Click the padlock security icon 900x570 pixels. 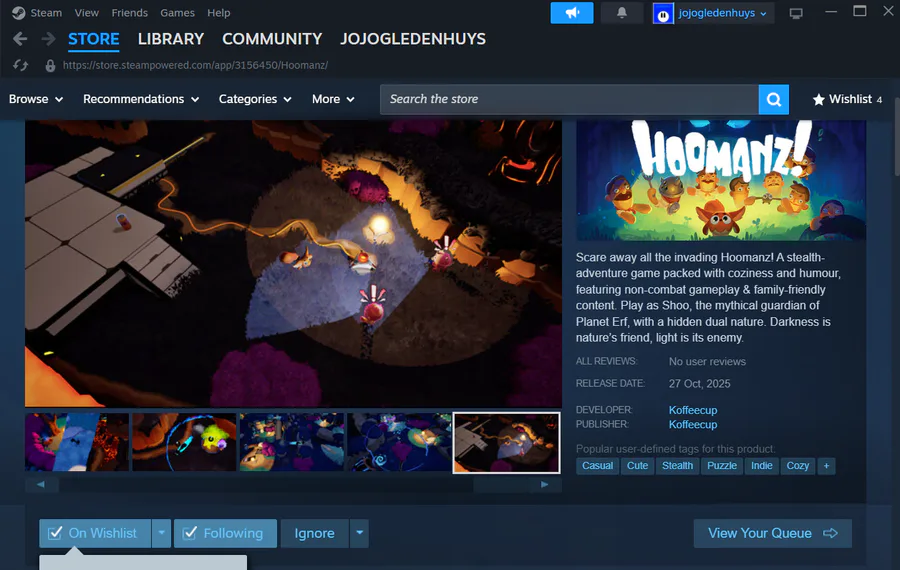(x=51, y=65)
